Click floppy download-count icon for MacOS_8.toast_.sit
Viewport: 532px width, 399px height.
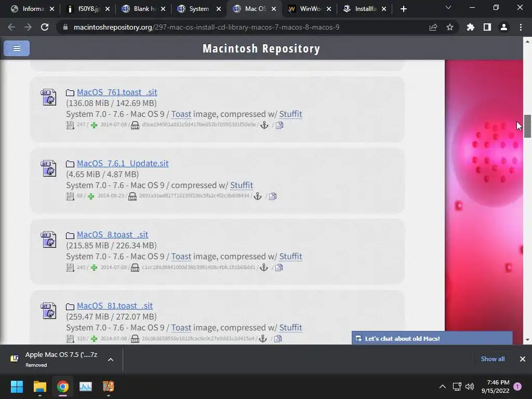click(x=70, y=268)
